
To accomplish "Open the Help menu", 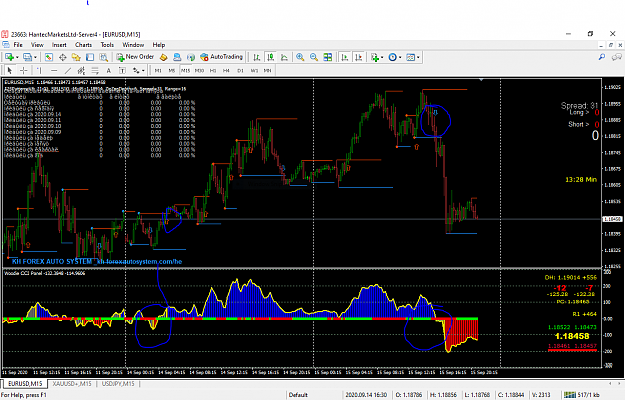I will (159, 45).
